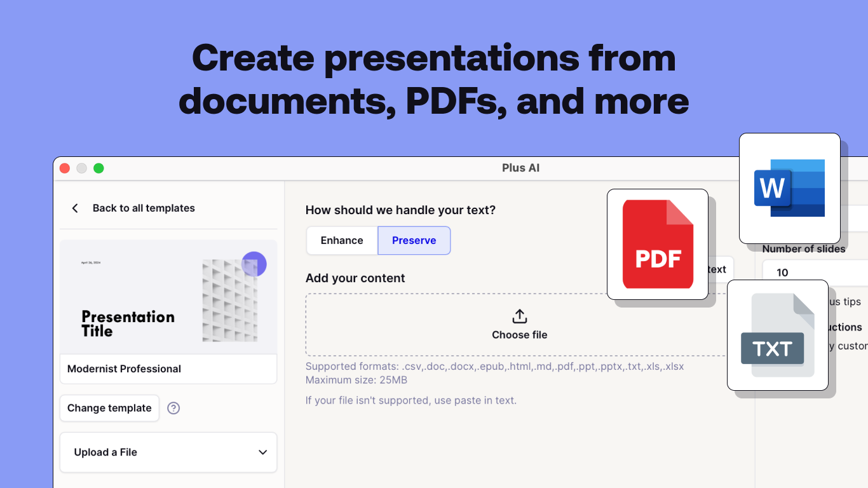Click the green zoom button in the title bar
This screenshot has width=868, height=488.
click(x=98, y=168)
